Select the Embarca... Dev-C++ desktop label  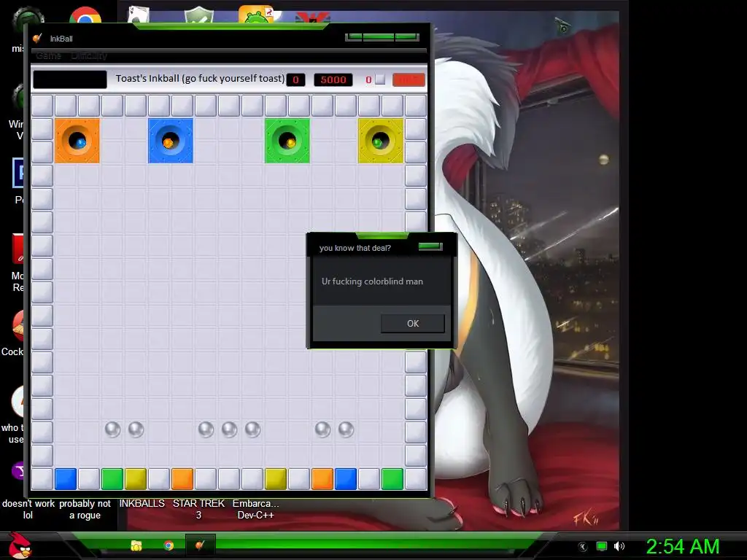tap(256, 509)
